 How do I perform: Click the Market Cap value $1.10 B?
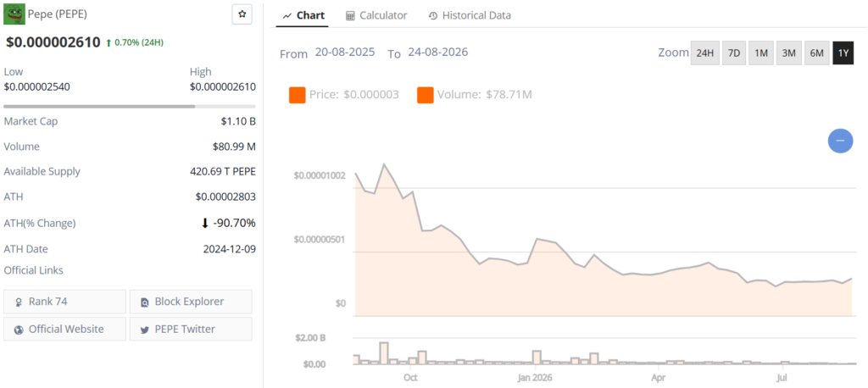pyautogui.click(x=238, y=121)
